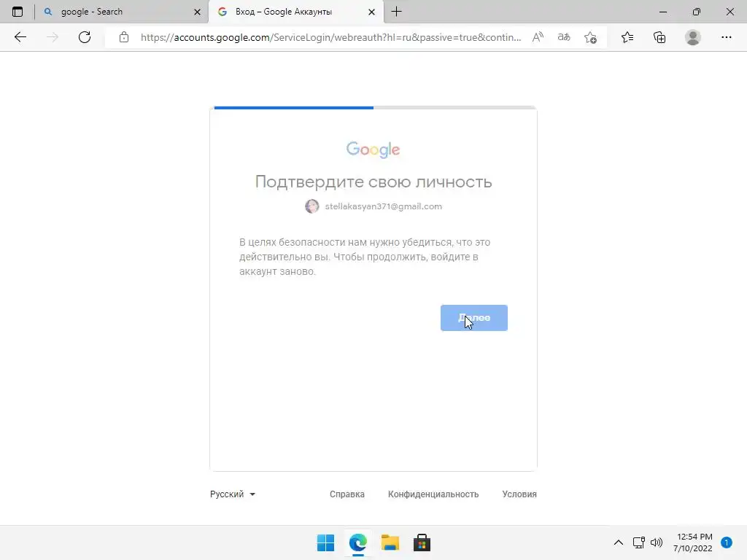Open Microsoft Edge from the taskbar
This screenshot has height=560, width=747.
pyautogui.click(x=357, y=542)
